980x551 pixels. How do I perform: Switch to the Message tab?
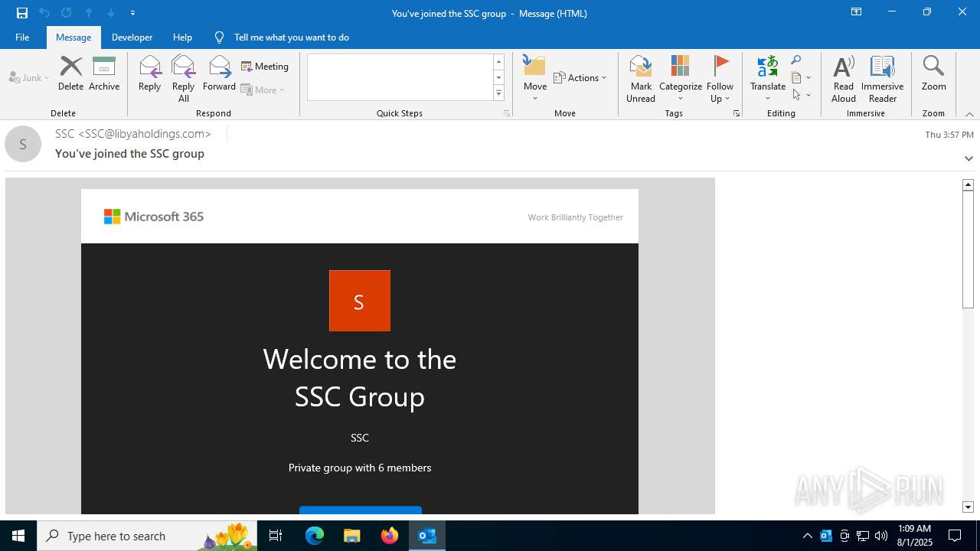pyautogui.click(x=73, y=37)
